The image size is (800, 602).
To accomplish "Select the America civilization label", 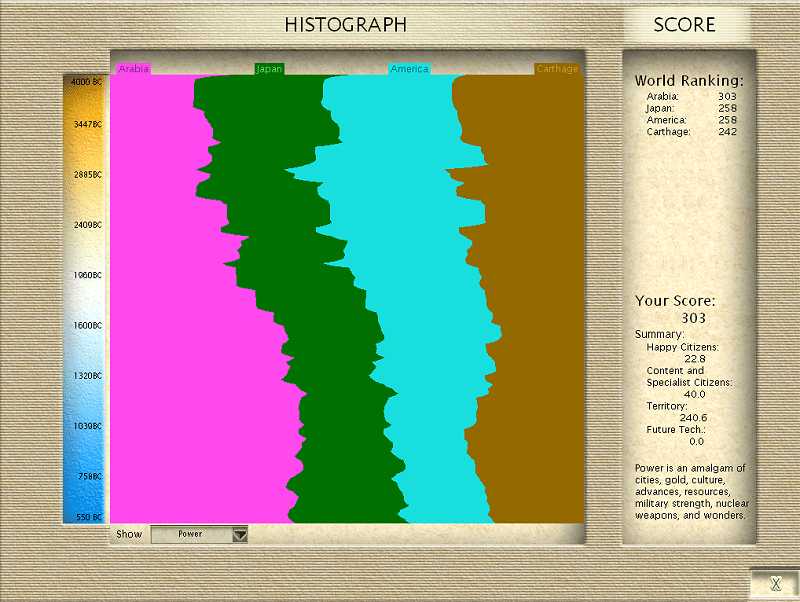I will [409, 68].
